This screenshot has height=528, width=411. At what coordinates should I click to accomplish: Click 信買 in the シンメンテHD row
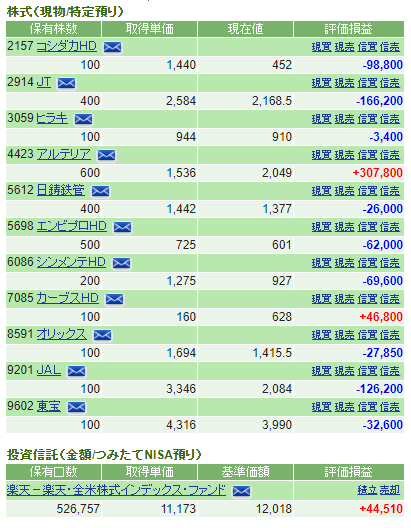tap(367, 263)
